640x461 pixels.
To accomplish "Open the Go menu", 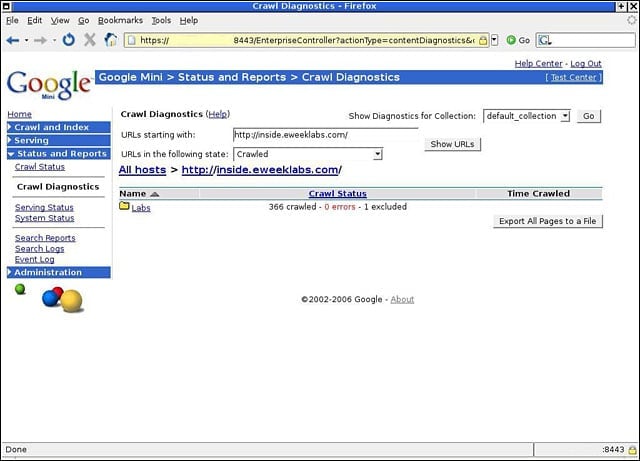I will 83,20.
